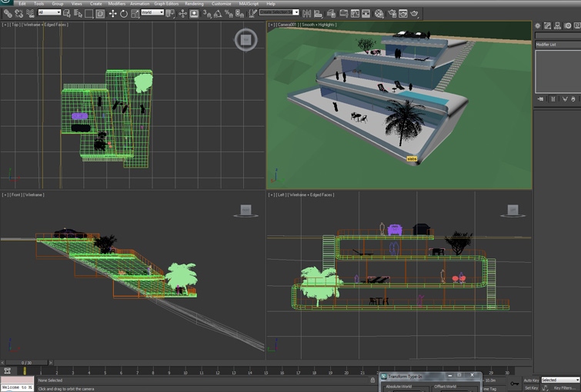This screenshot has height=392, width=581.
Task: Toggle the Angle Snap tool
Action: point(218,13)
